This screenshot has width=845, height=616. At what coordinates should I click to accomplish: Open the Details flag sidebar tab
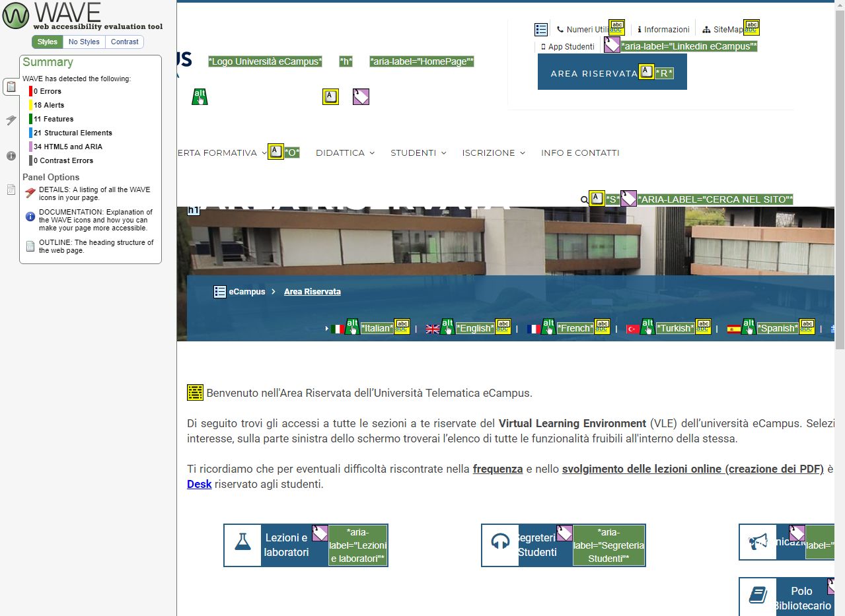click(x=11, y=120)
